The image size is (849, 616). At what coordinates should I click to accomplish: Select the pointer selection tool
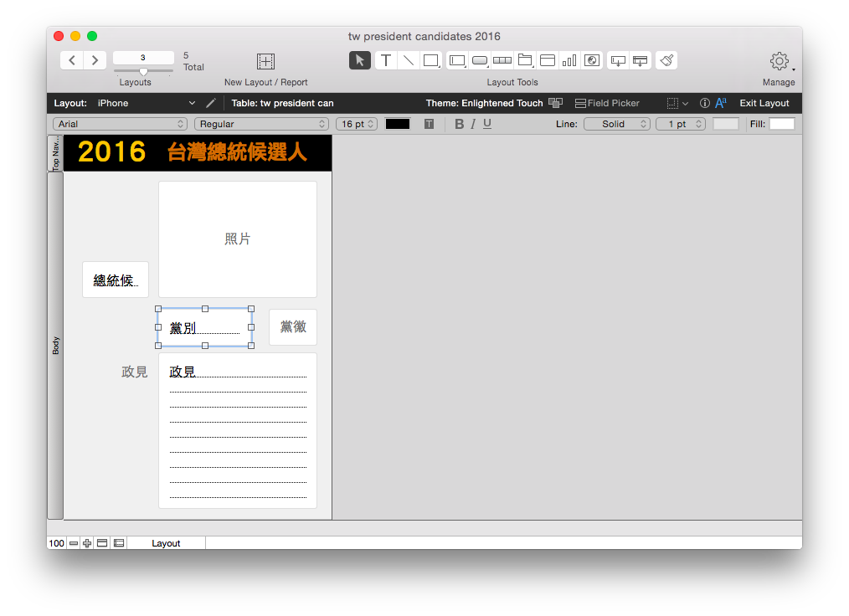tap(359, 60)
